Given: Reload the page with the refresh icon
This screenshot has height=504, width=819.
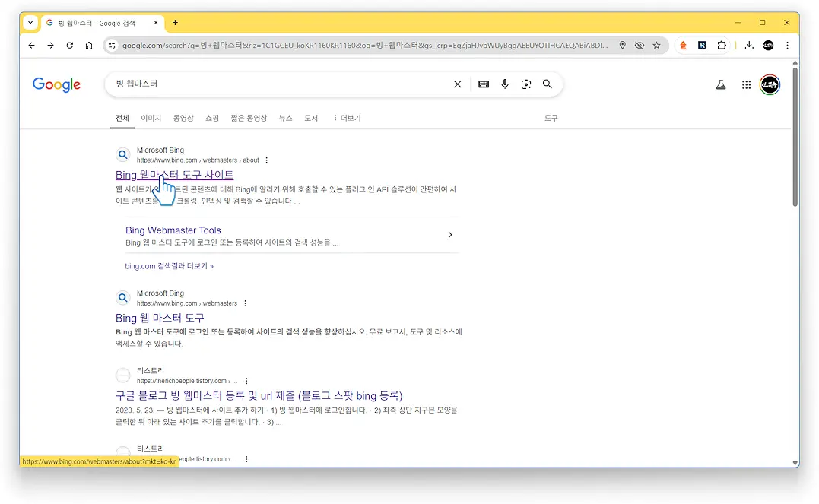Looking at the screenshot, I should (69, 46).
